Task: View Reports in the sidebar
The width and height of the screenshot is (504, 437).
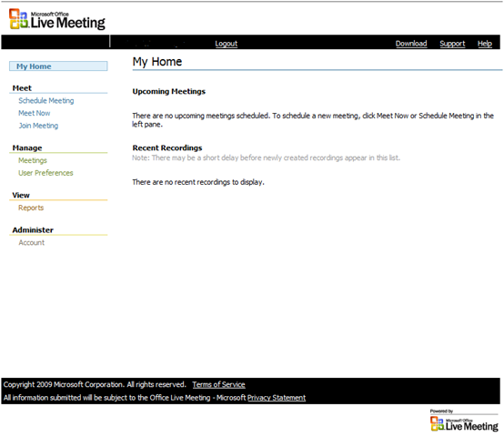Action: pos(31,208)
